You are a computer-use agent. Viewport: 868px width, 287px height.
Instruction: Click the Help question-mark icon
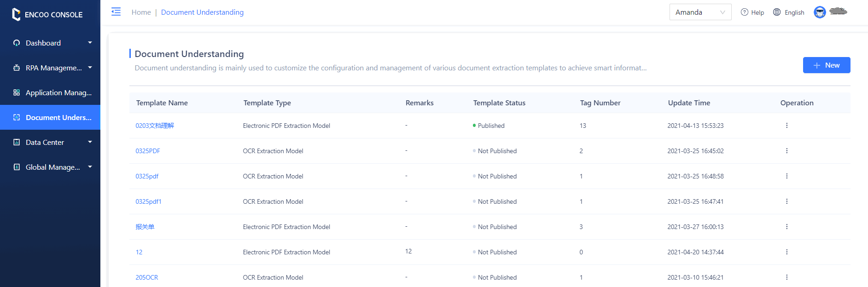[x=744, y=12]
